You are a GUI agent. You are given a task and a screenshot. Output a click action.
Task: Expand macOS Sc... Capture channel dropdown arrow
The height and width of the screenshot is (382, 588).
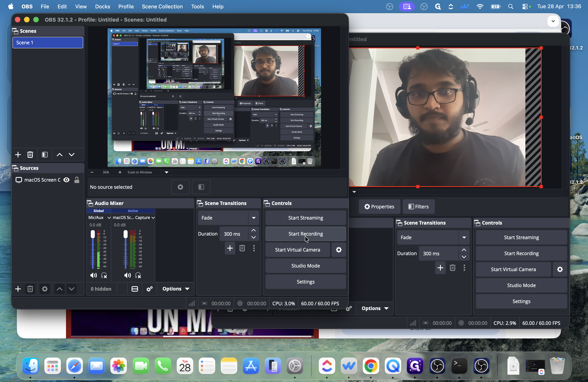[153, 218]
